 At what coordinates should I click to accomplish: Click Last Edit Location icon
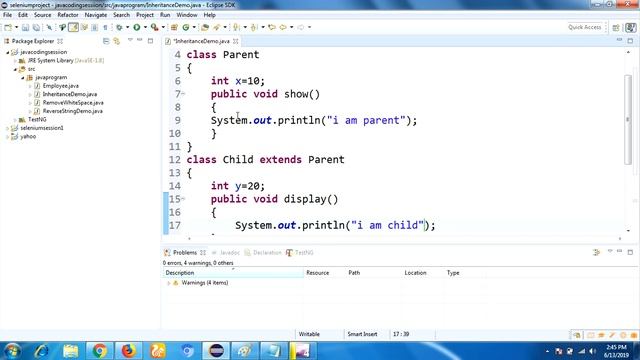point(272,27)
